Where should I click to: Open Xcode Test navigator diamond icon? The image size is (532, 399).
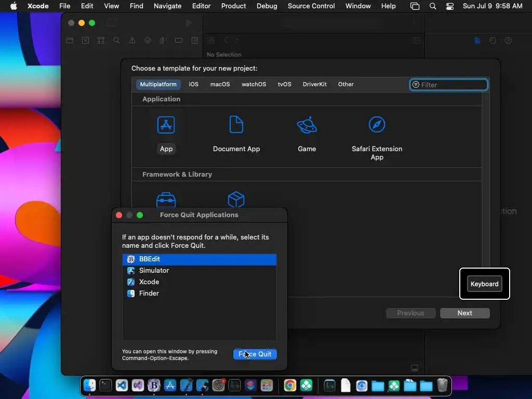click(x=148, y=41)
